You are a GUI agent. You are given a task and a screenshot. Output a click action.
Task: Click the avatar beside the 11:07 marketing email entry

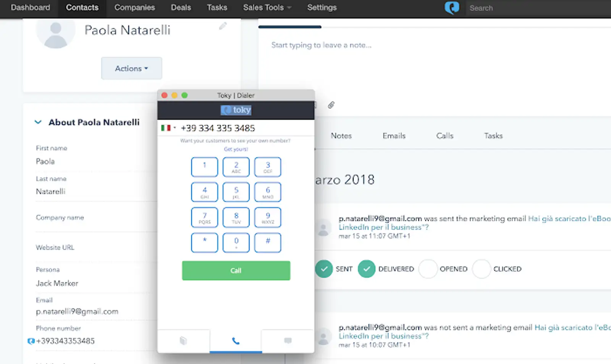click(323, 228)
